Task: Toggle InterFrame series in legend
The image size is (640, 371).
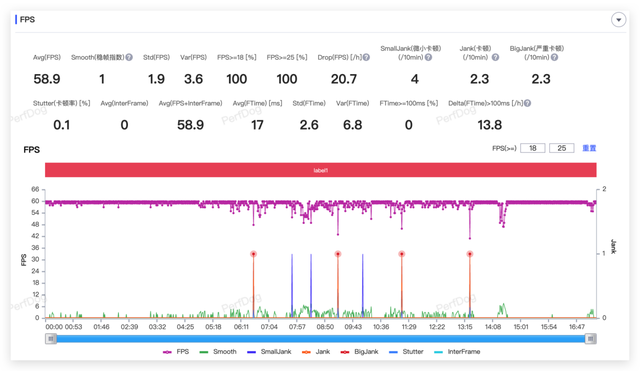Action: coord(457,352)
